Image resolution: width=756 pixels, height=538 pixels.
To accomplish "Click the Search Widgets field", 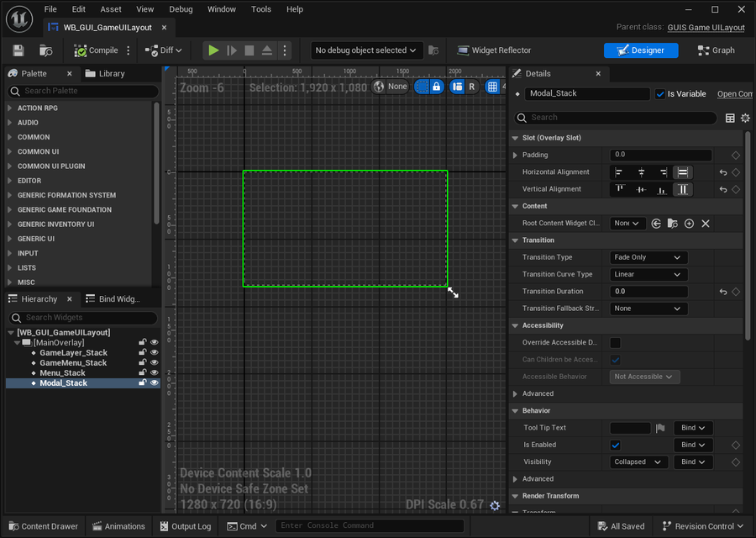I will (83, 318).
